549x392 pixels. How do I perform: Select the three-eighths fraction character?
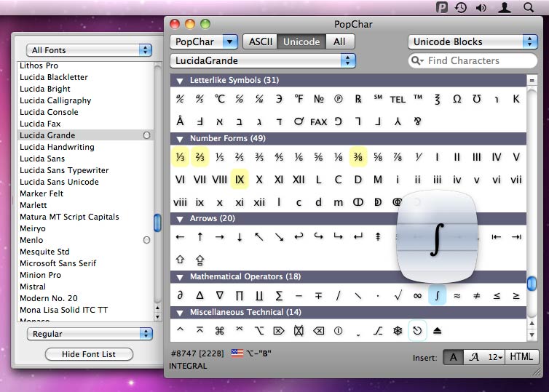tap(358, 157)
